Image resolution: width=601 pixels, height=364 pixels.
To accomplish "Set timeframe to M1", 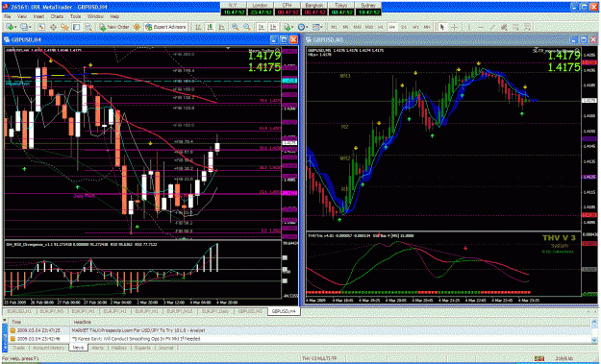I will pyautogui.click(x=335, y=27).
